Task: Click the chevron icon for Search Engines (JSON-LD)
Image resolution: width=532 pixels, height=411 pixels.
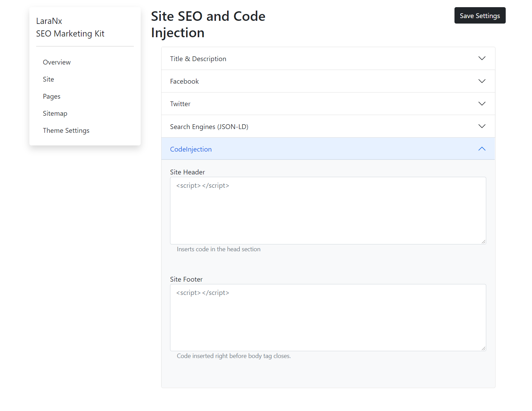Action: click(x=481, y=126)
